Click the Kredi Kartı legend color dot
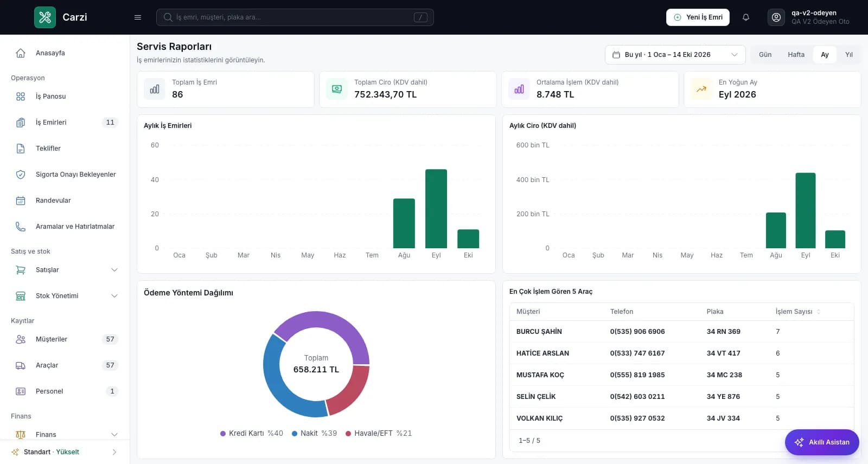This screenshot has height=464, width=868. pyautogui.click(x=223, y=434)
